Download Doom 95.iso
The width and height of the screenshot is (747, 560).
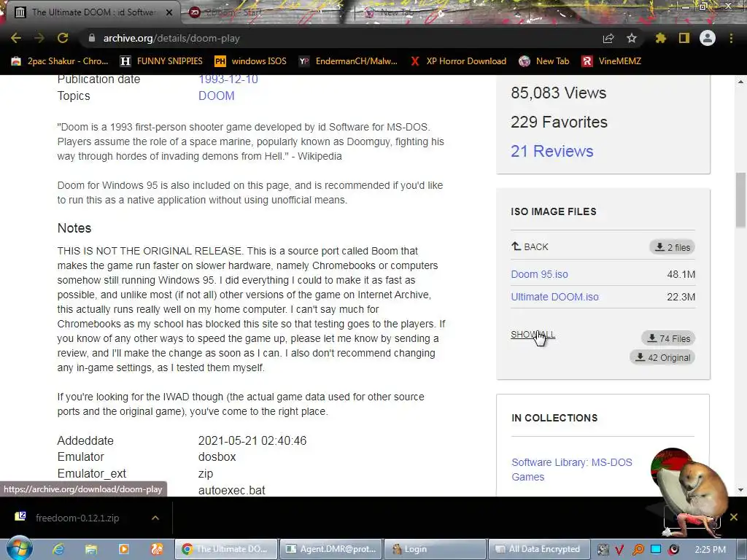[x=539, y=274]
